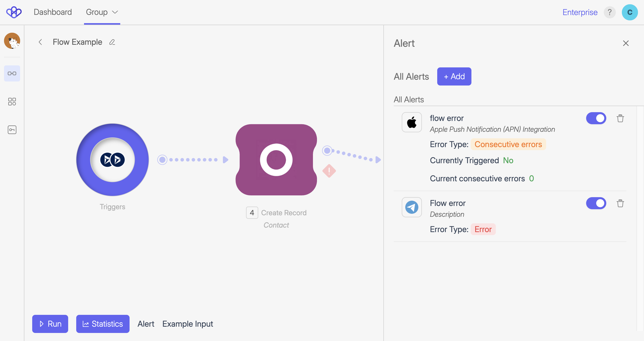644x341 pixels.
Task: Disable the Telegram Flow error alert toggle
Action: (x=596, y=203)
